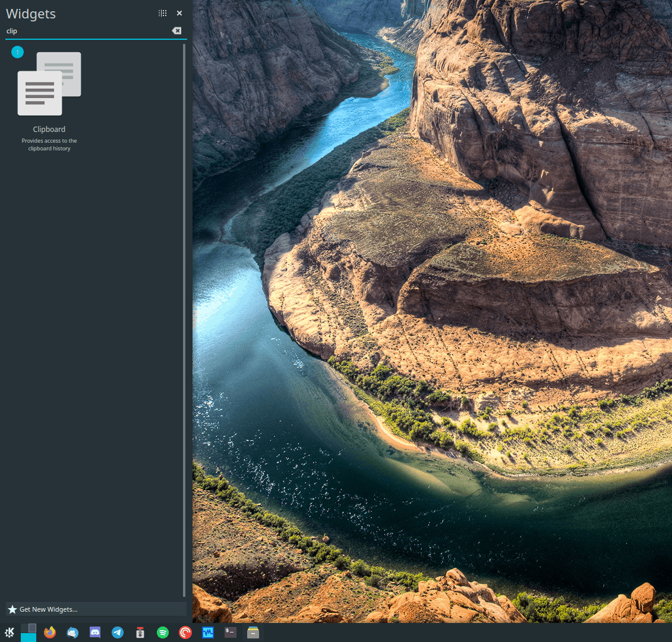
Task: Close the Widgets sidebar panel
Action: click(x=179, y=12)
